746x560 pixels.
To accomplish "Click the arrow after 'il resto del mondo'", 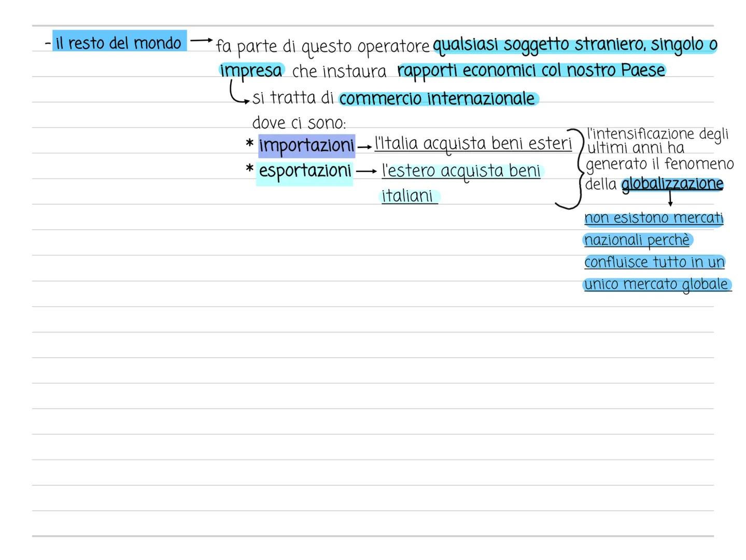I will click(x=201, y=40).
